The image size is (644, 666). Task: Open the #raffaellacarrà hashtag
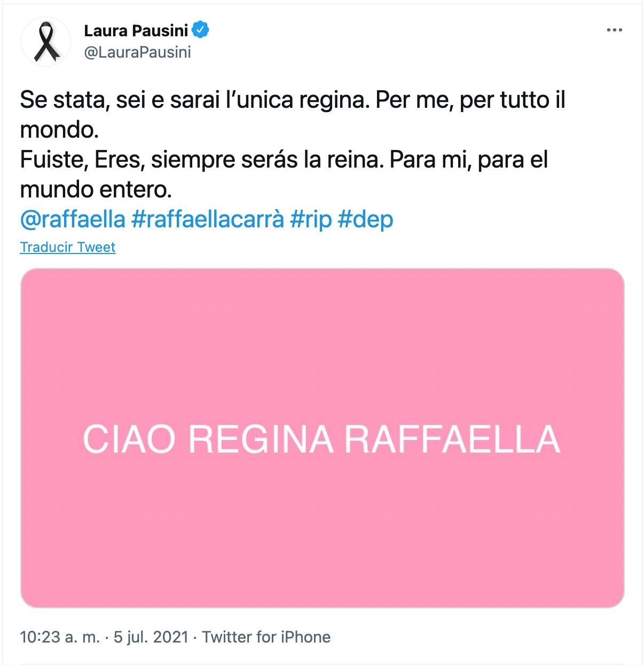[x=207, y=219]
